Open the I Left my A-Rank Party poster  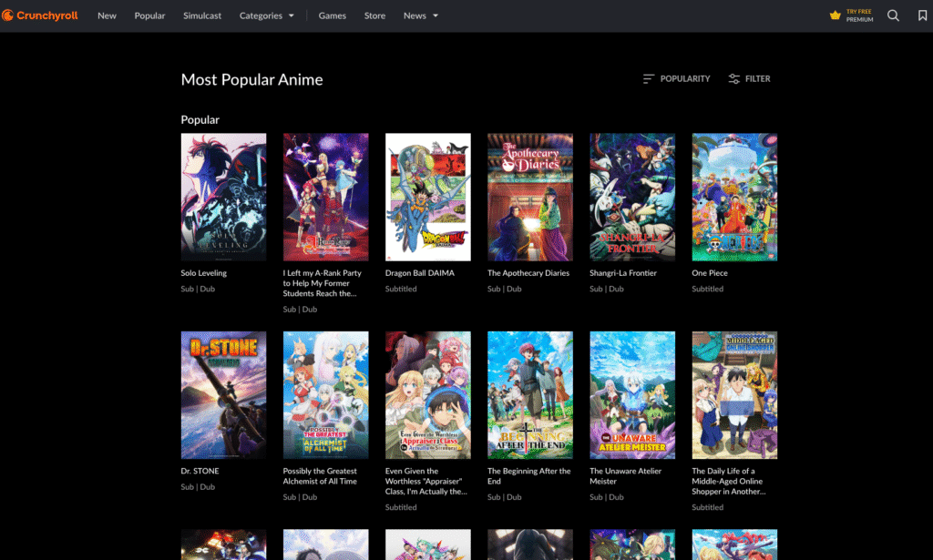[326, 197]
